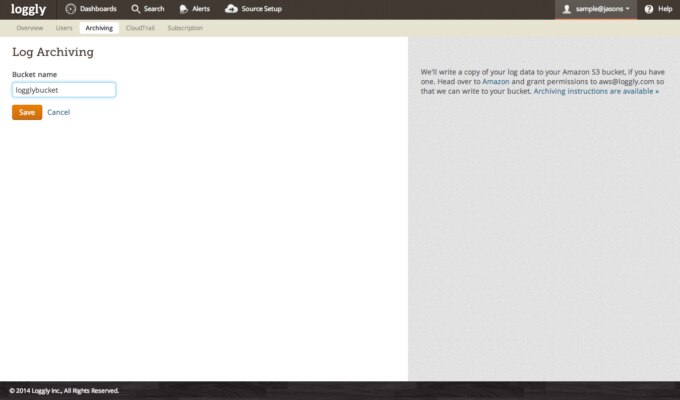Switch to the Subscription tab
The width and height of the screenshot is (680, 400).
(x=185, y=28)
